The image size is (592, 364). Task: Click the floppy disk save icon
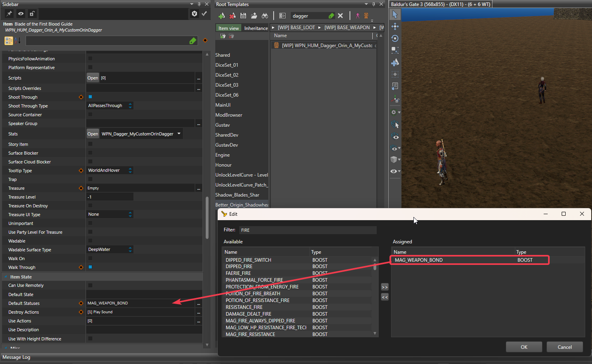243,16
